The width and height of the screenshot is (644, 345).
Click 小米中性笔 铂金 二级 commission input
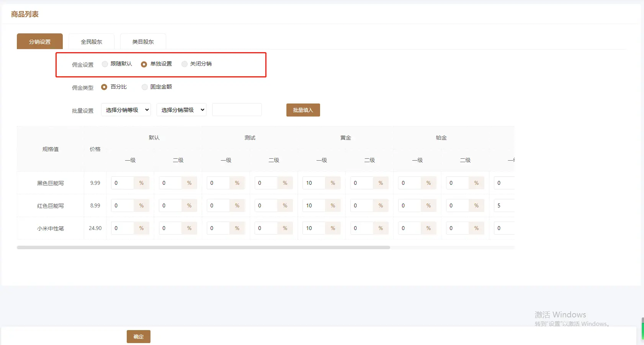coord(457,228)
